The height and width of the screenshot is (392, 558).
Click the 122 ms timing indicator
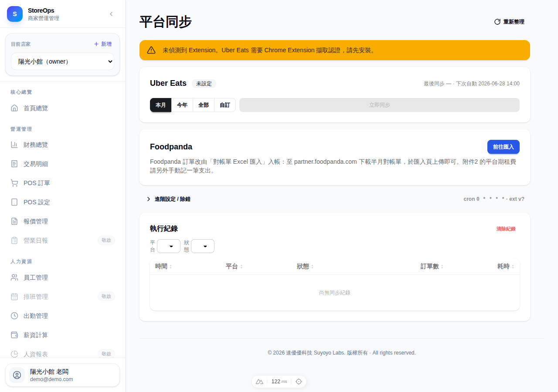[x=279, y=382]
